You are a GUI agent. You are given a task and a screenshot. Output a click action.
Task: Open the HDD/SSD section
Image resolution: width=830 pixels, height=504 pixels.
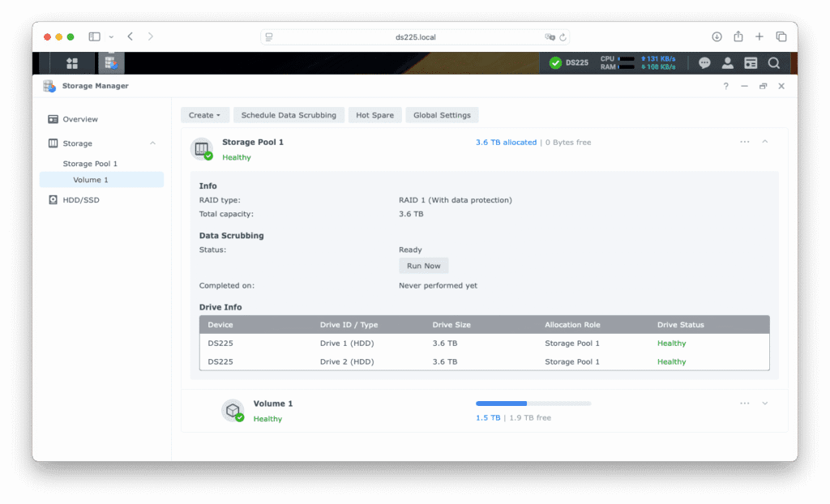point(80,200)
